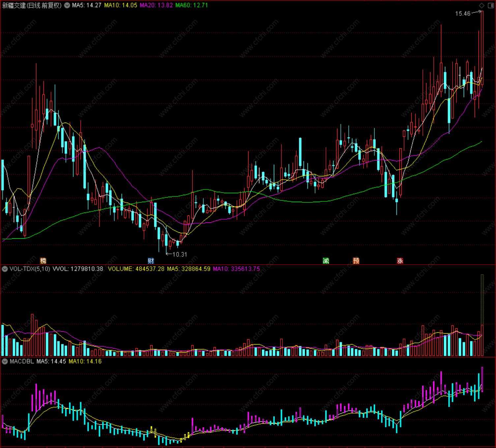
Task: Select the MA5: 14.27 label
Action: click(x=87, y=5)
